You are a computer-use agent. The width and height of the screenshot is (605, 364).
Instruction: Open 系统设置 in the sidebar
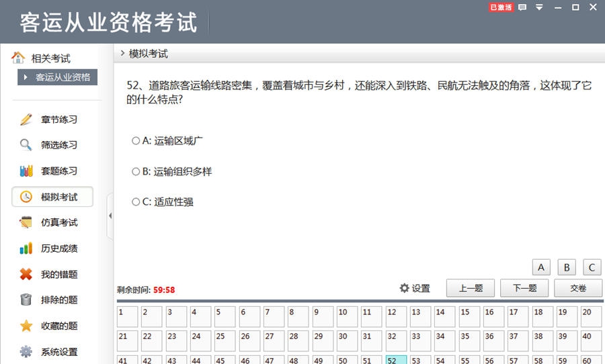pos(59,351)
